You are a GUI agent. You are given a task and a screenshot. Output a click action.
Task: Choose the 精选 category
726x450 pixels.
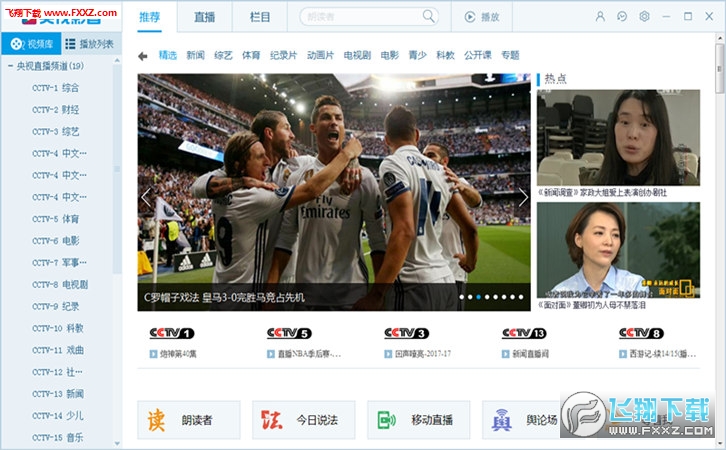click(168, 55)
